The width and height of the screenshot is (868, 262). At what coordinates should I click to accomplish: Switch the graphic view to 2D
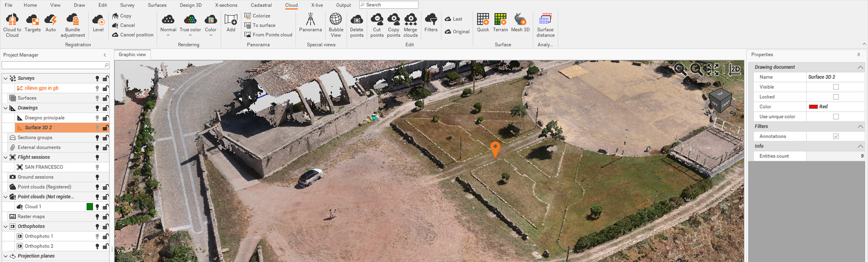[735, 70]
